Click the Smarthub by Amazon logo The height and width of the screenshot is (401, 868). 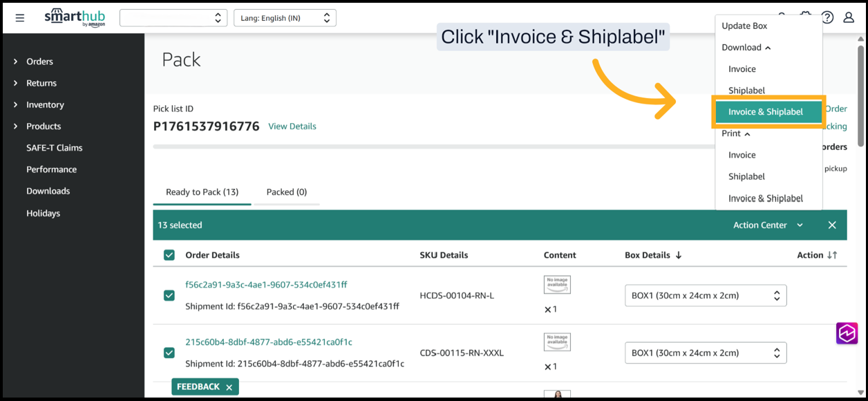tap(75, 18)
